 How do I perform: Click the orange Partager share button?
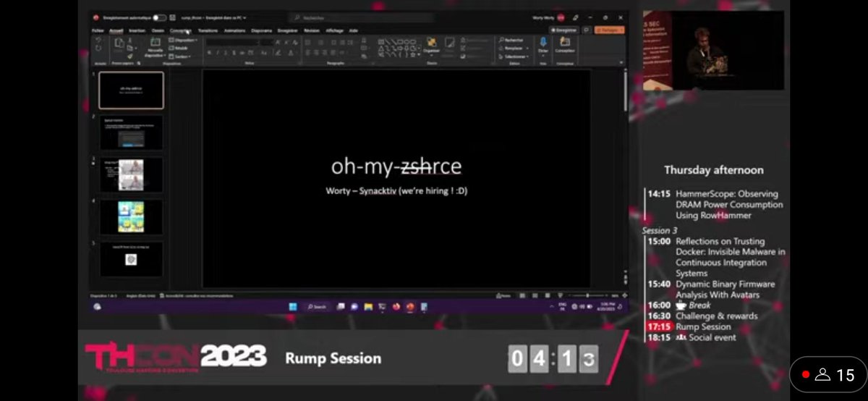tap(610, 30)
